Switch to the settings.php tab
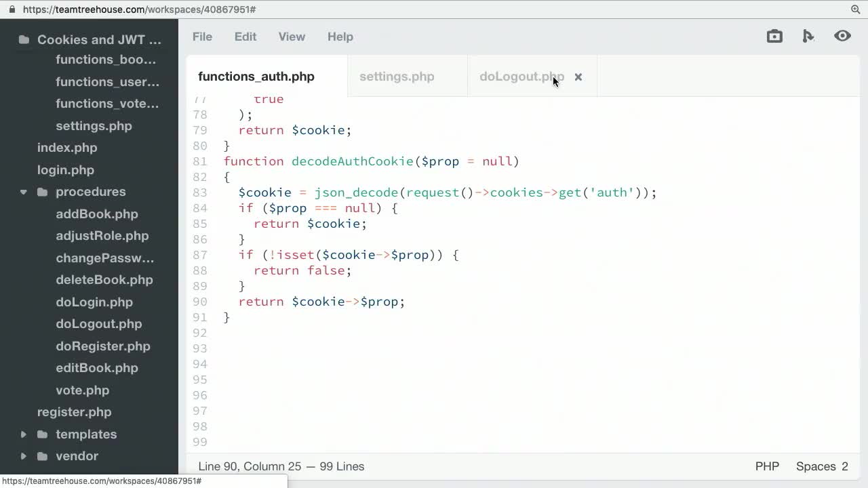The width and height of the screenshot is (868, 488). click(x=397, y=77)
